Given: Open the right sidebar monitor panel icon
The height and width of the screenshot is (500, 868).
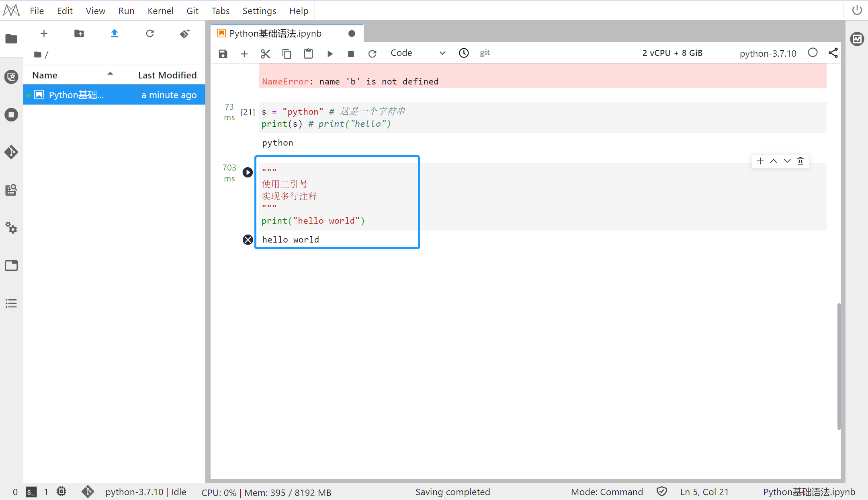Looking at the screenshot, I should pos(857,39).
